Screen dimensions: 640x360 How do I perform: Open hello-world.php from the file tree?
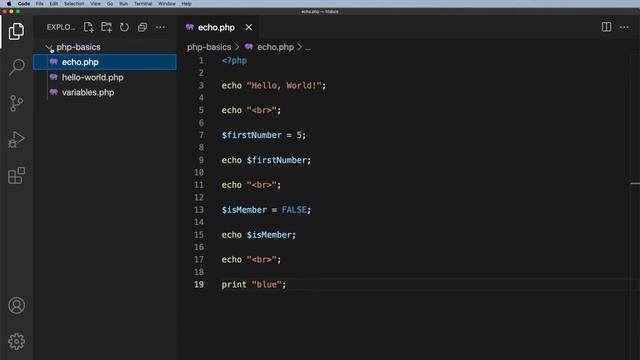(x=105, y=77)
